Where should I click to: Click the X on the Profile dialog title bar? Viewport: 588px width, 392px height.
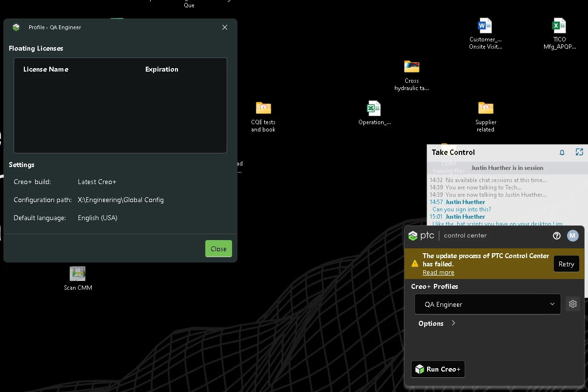click(x=225, y=27)
